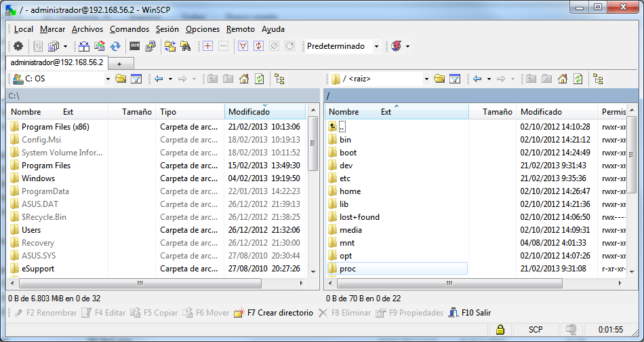Click the Find Files binoculars icon

click(186, 46)
